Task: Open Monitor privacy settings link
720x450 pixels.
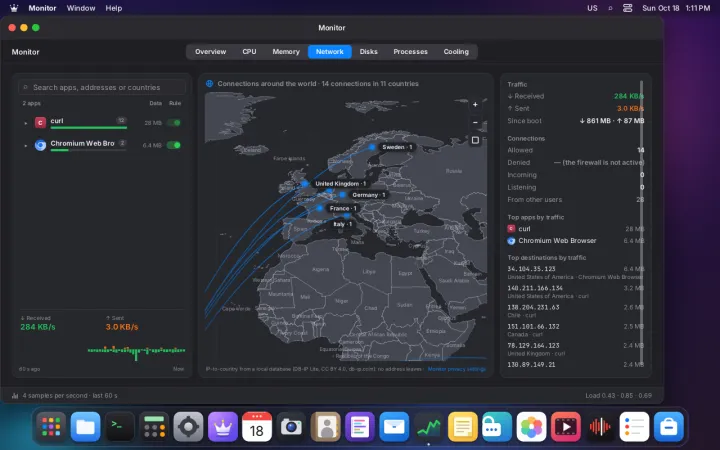Action: [456, 369]
